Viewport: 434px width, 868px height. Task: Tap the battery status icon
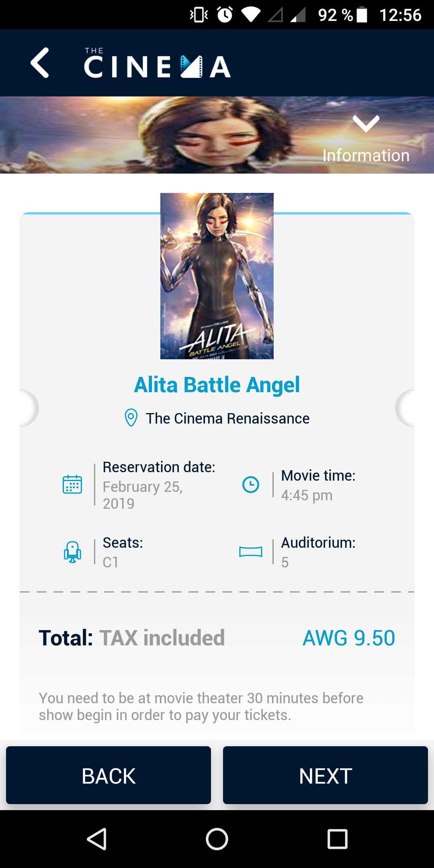[x=362, y=14]
